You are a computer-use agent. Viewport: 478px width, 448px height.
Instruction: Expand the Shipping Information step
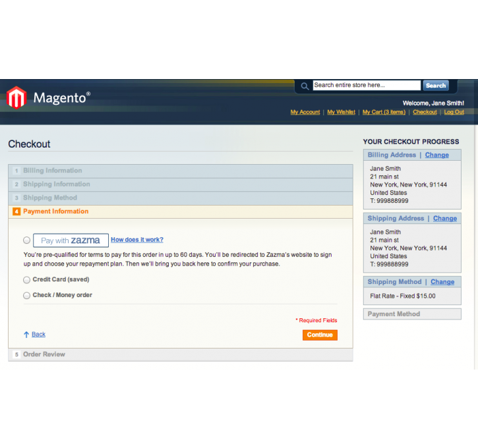pos(56,184)
